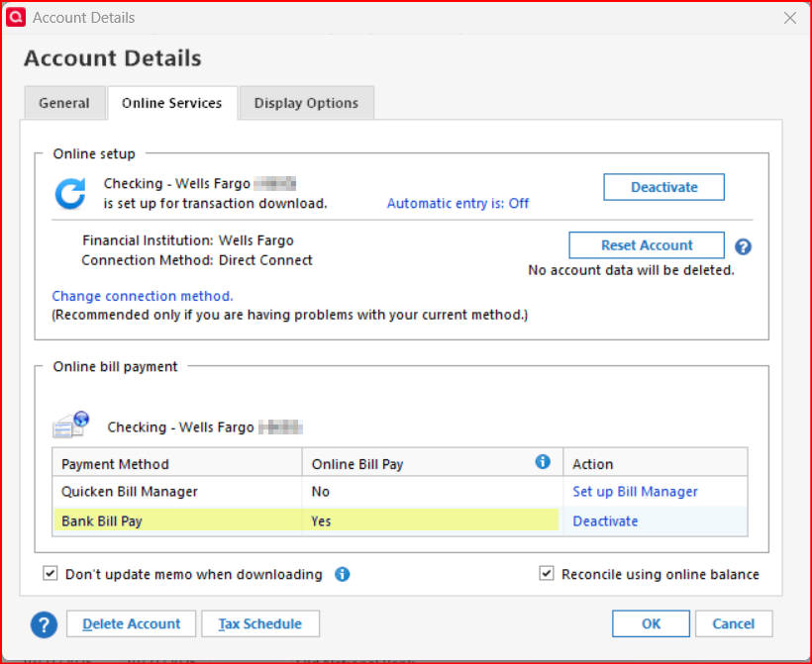Click the Cancel button
The height and width of the screenshot is (664, 812).
point(734,623)
